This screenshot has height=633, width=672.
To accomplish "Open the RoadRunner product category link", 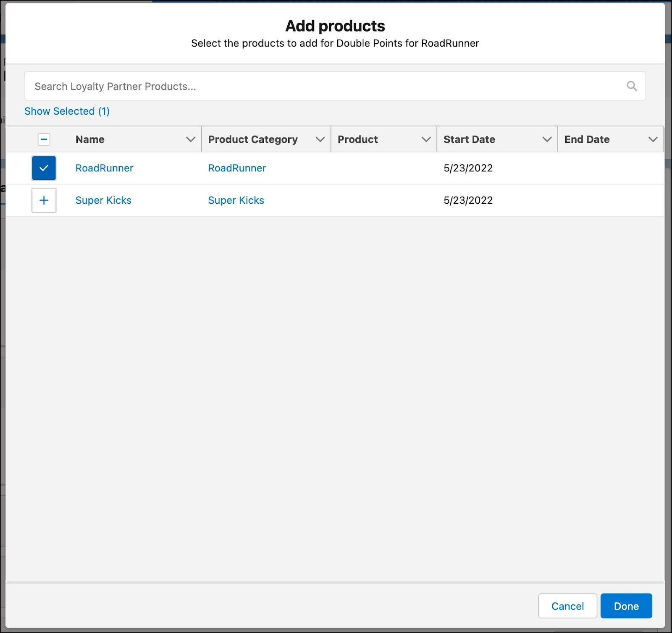I will pyautogui.click(x=237, y=168).
